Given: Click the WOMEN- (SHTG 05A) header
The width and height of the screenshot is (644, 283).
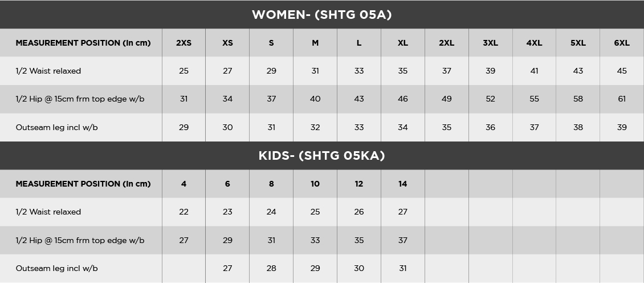Looking at the screenshot, I should tap(321, 14).
